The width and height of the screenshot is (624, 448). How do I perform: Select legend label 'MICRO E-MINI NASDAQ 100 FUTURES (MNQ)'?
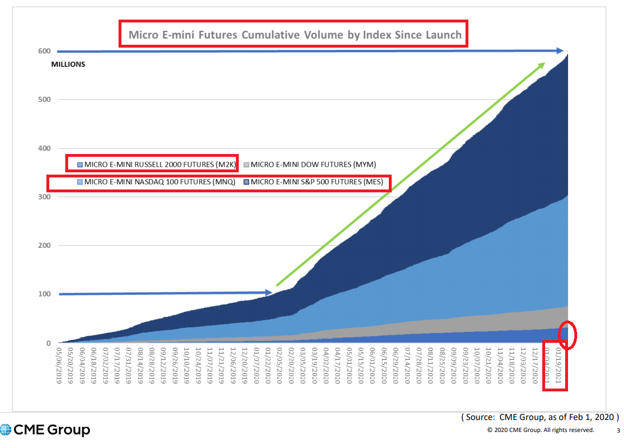pos(160,182)
